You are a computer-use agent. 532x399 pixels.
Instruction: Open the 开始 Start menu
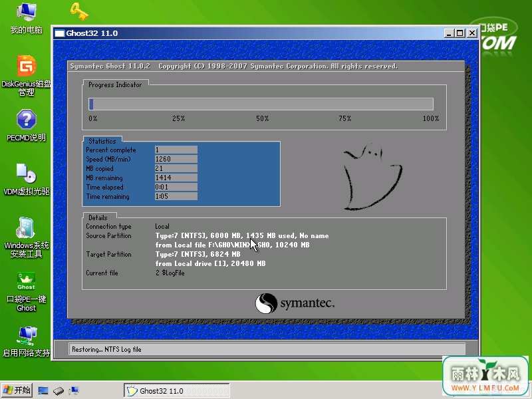coord(17,390)
